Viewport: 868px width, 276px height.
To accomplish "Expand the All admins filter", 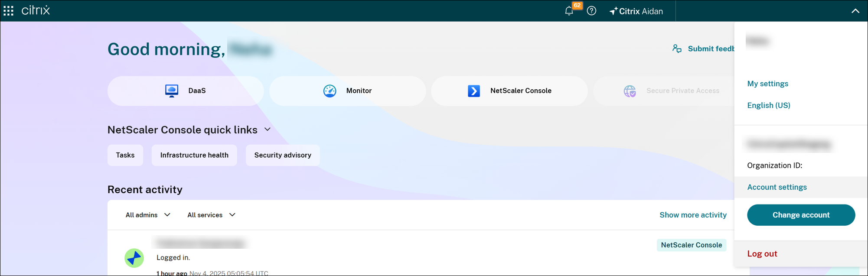I will 148,215.
